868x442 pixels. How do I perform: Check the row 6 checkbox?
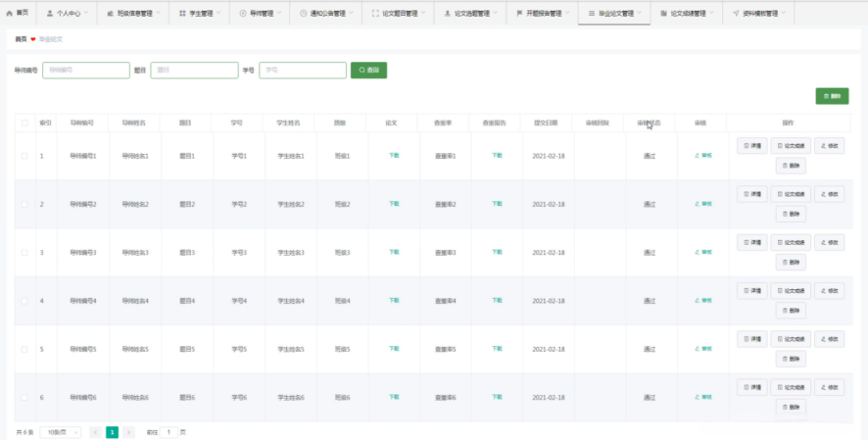click(24, 398)
